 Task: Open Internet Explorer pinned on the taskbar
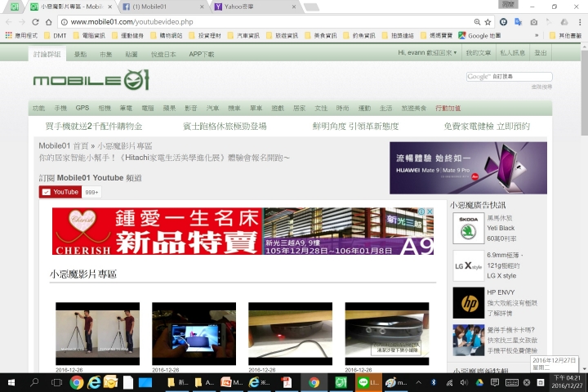coord(94,383)
